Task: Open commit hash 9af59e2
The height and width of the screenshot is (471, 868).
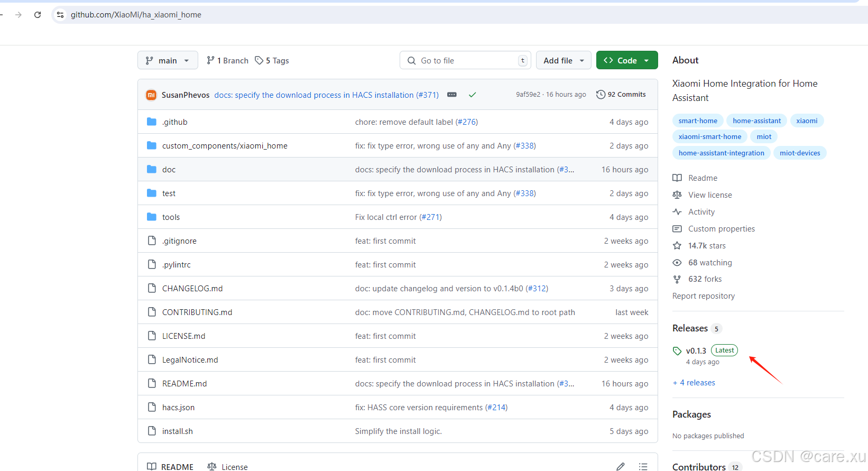Action: (x=528, y=95)
